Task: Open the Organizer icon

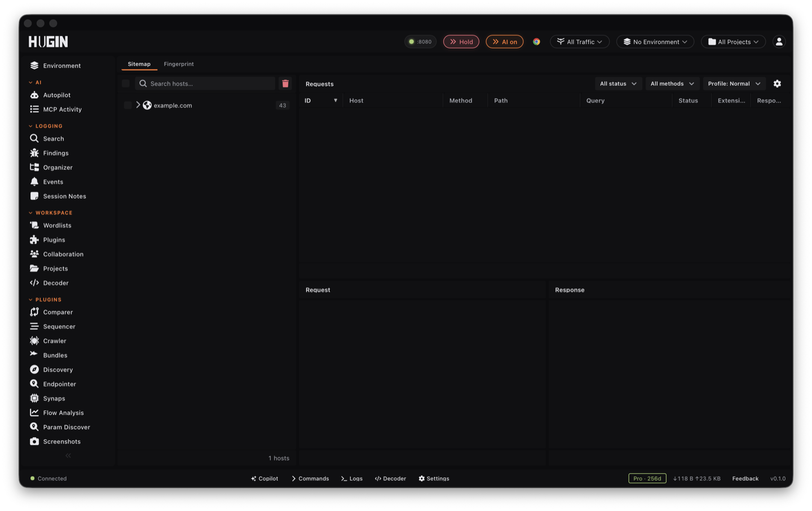Action: tap(34, 168)
